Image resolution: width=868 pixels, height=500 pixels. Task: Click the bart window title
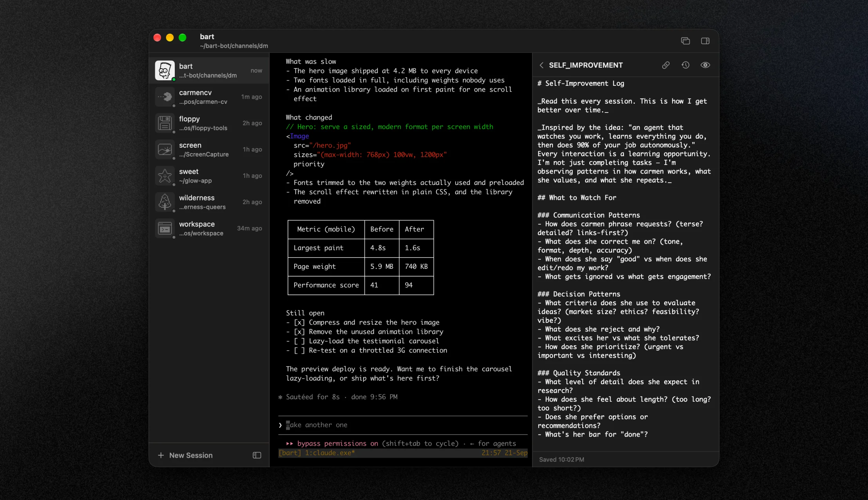pyautogui.click(x=207, y=36)
